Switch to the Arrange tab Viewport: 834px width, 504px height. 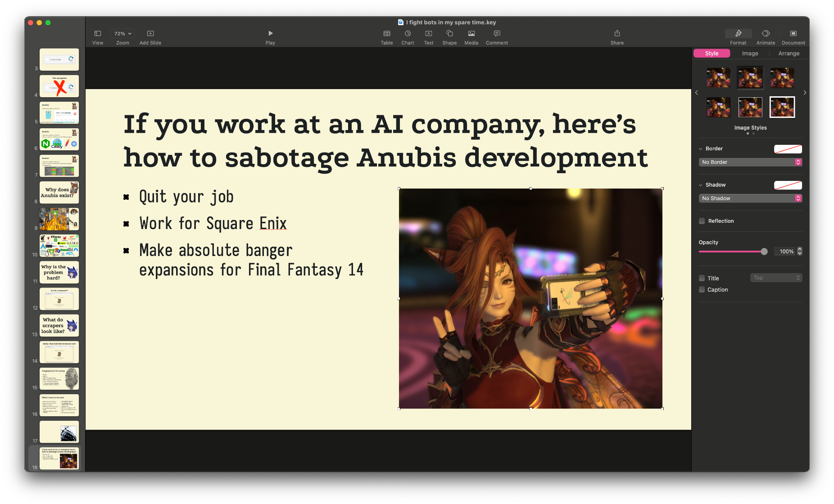[789, 54]
